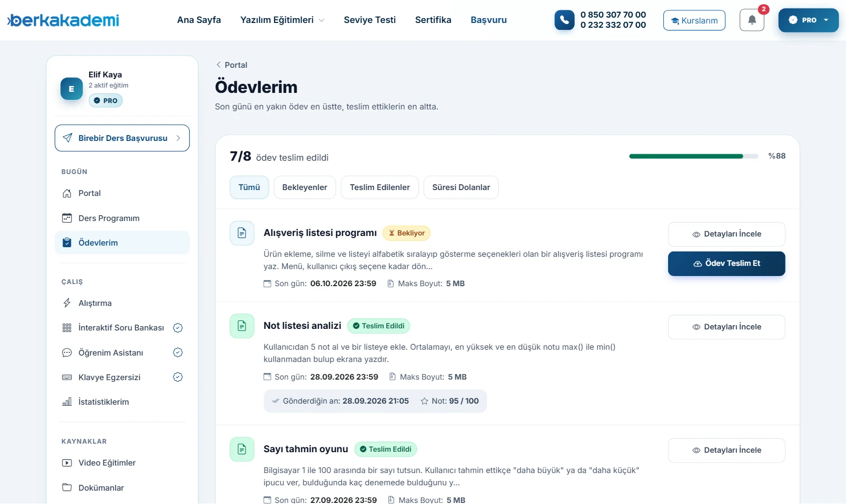Open the PRO account dropdown
This screenshot has height=504, width=846.
809,20
